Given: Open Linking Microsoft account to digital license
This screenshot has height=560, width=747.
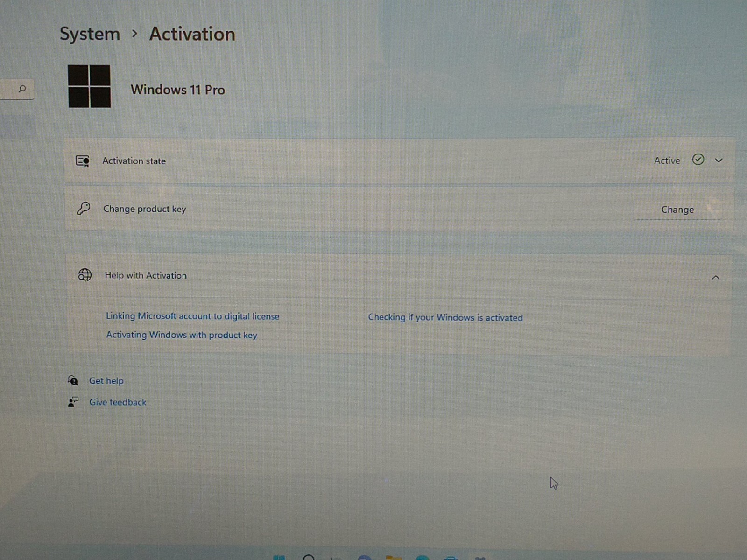Looking at the screenshot, I should 192,316.
